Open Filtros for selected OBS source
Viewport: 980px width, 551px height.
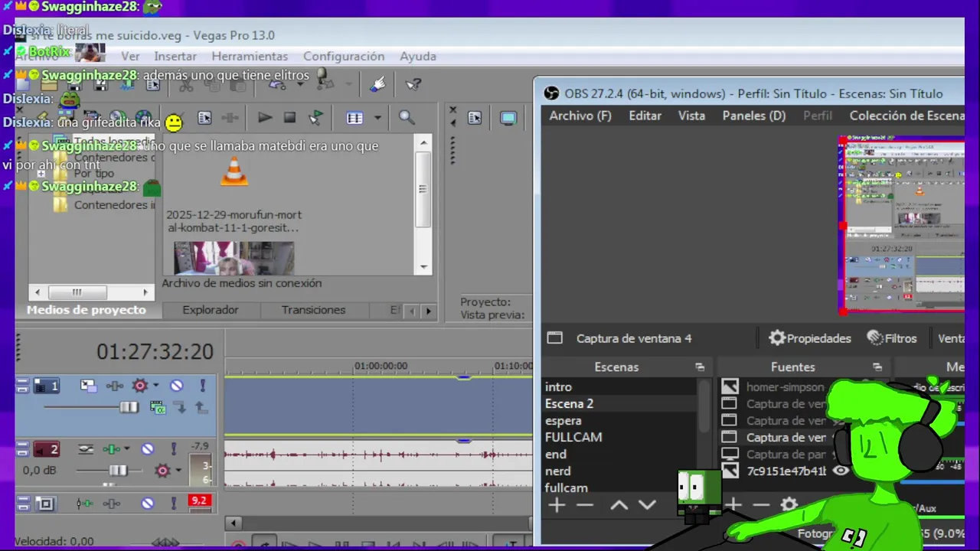[891, 338]
